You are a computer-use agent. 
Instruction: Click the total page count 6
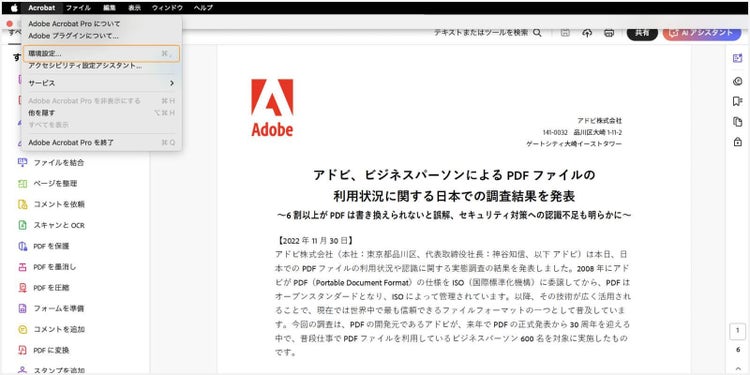(x=738, y=350)
